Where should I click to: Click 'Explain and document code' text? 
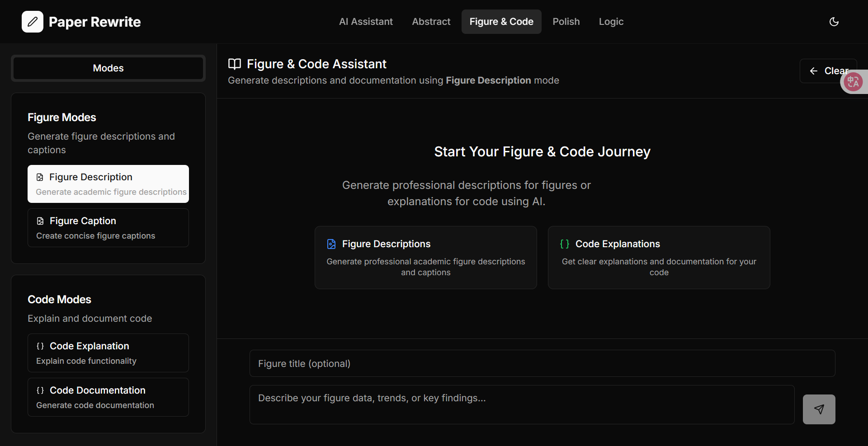[x=90, y=319]
